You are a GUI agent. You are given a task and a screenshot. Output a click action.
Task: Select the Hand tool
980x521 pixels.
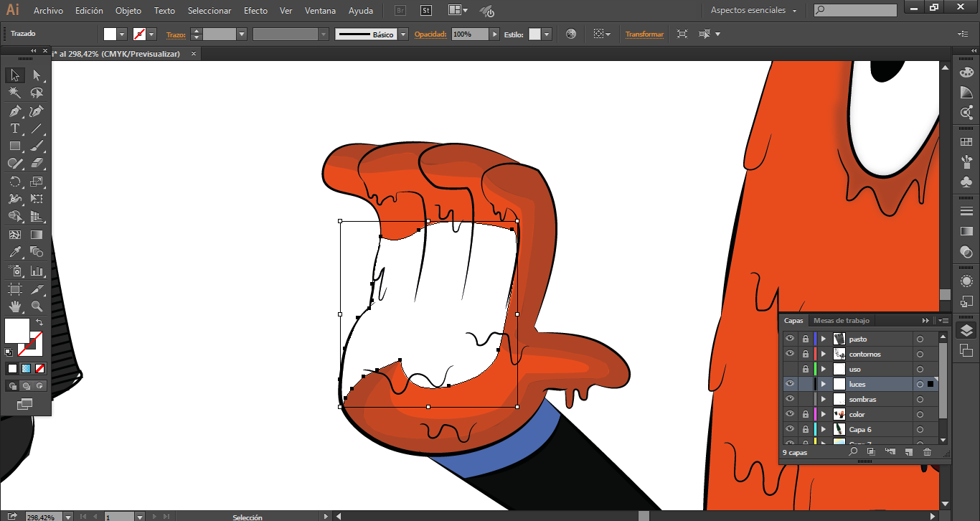(14, 306)
